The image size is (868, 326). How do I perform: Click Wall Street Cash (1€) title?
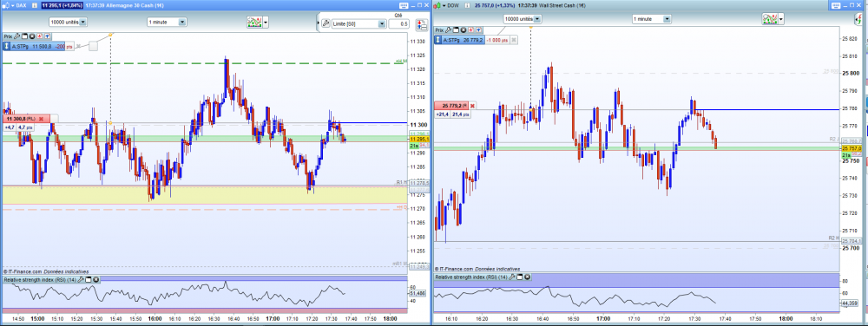point(562,5)
